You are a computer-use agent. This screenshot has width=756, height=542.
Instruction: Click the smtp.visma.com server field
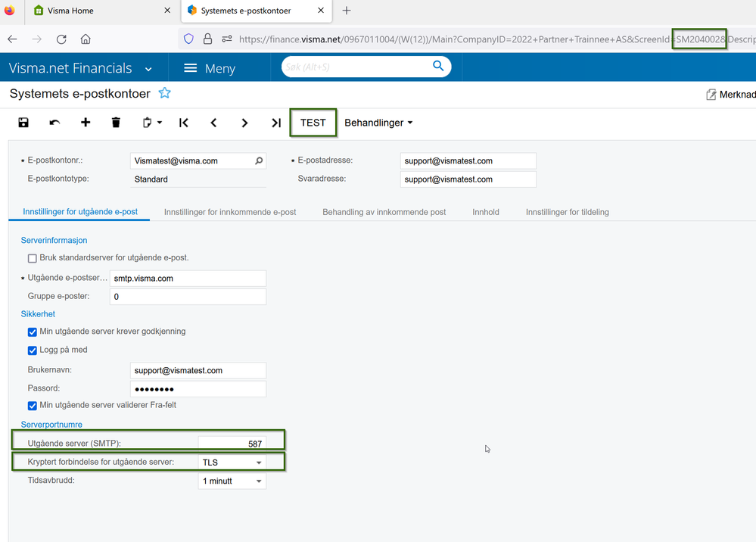click(x=188, y=279)
